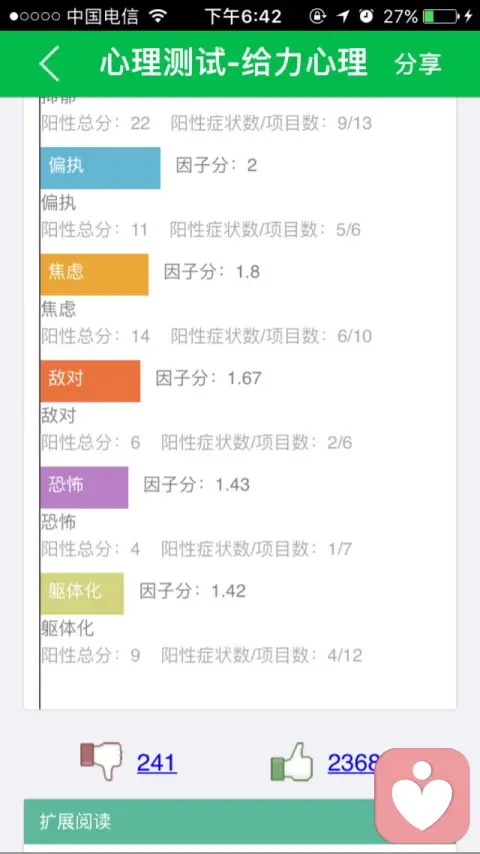Tap the back arrow in header
The width and height of the screenshot is (480, 854).
click(50, 64)
